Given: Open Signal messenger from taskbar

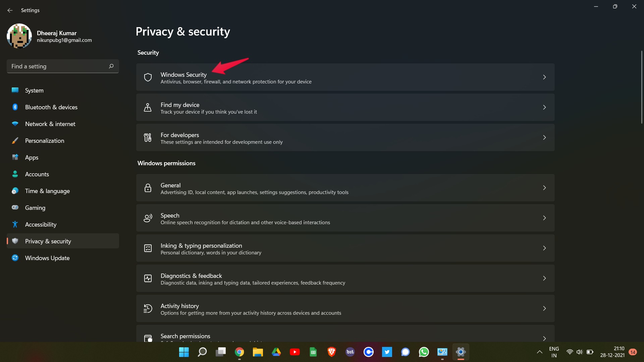Looking at the screenshot, I should [x=406, y=352].
